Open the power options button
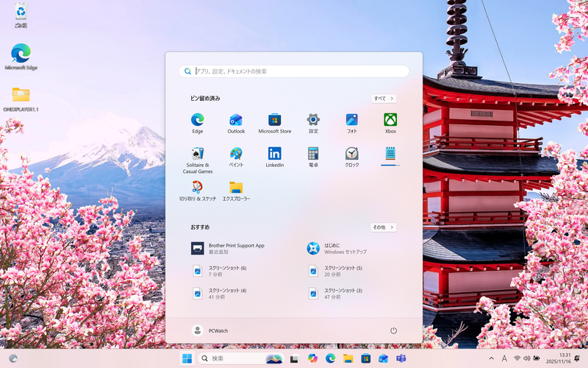588x368 pixels. pyautogui.click(x=393, y=330)
